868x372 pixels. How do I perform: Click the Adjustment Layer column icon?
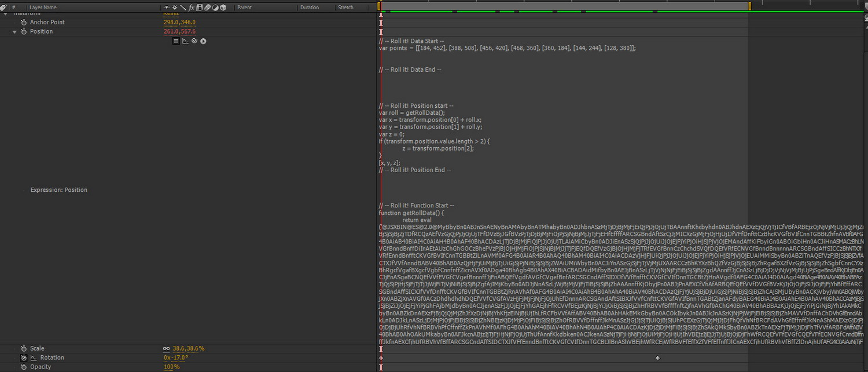tap(215, 8)
